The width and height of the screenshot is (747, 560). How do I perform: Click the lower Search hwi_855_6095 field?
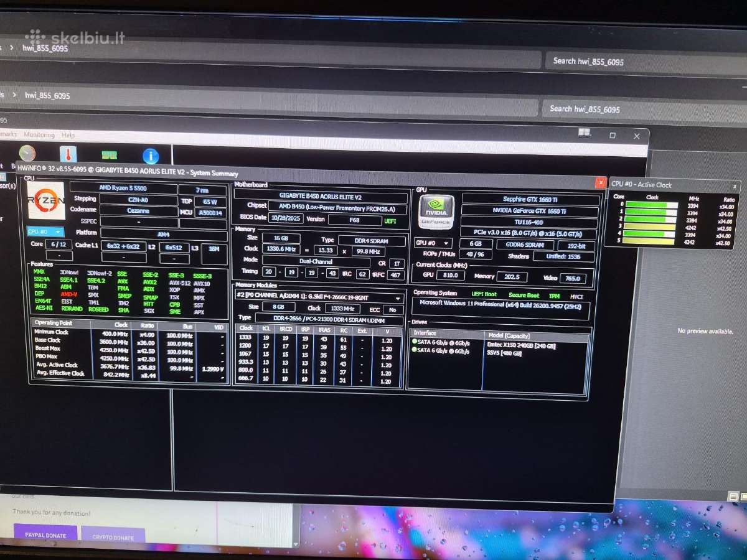coord(644,109)
